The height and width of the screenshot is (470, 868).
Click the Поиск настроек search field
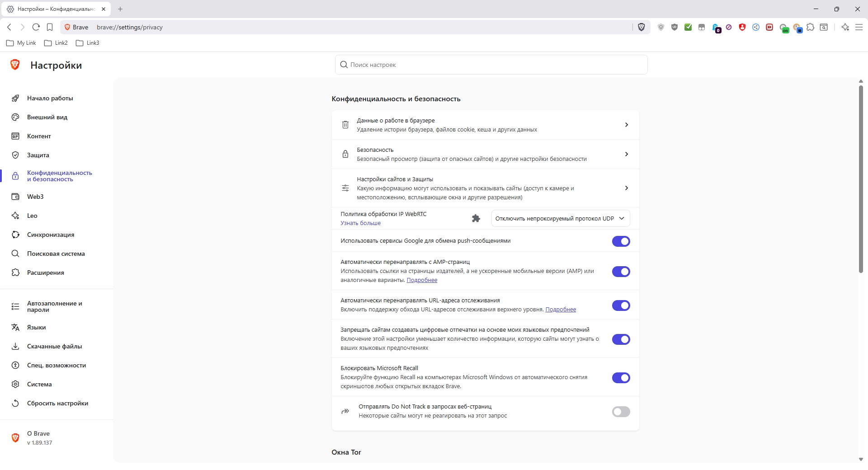pyautogui.click(x=491, y=65)
